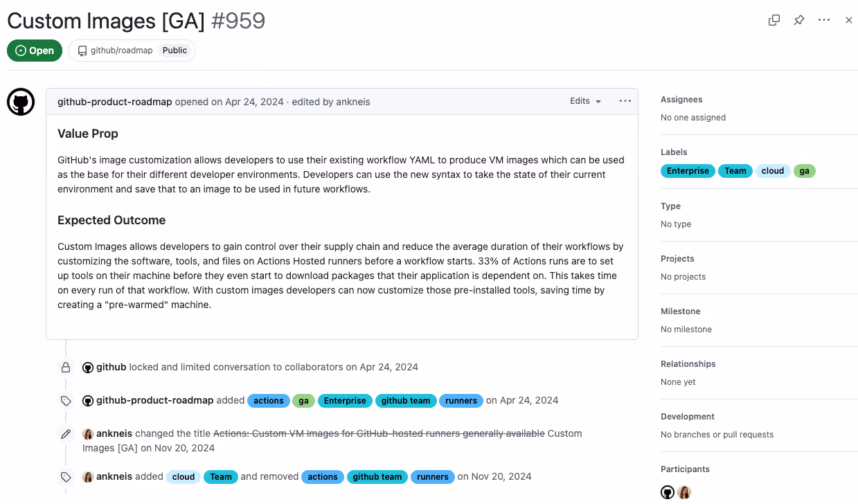
Task: Click 'No branches or pull requests' text
Action: pyautogui.click(x=717, y=435)
